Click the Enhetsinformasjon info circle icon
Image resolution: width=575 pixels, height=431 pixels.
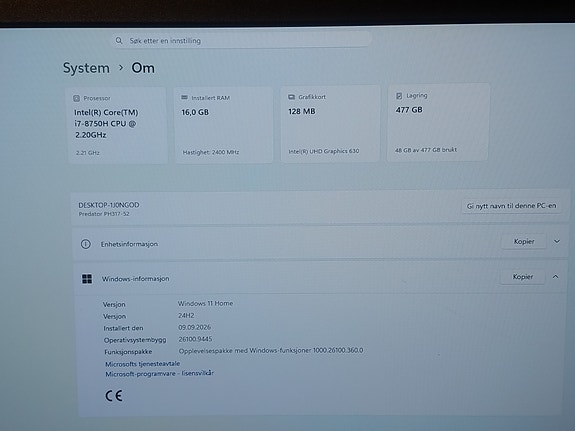point(85,244)
